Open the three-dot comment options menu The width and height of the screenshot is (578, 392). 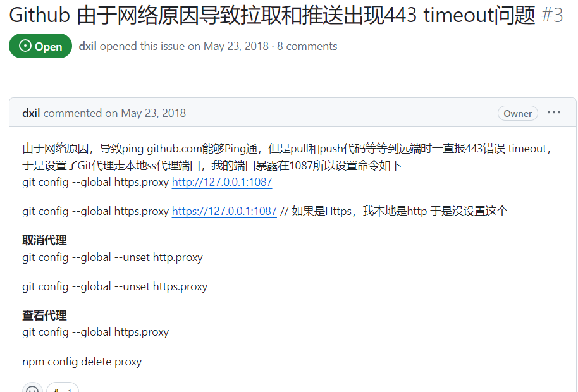point(554,113)
